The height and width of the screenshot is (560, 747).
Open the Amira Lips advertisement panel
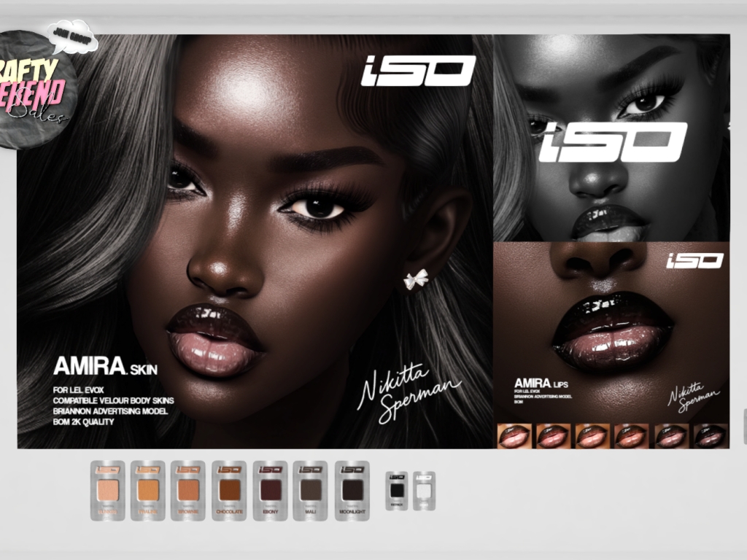click(x=611, y=328)
